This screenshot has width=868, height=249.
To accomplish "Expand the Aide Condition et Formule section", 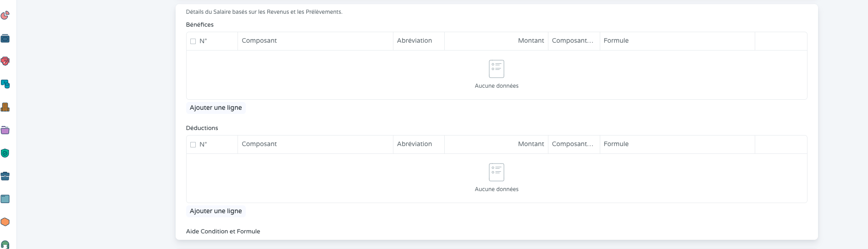I will pos(223,232).
